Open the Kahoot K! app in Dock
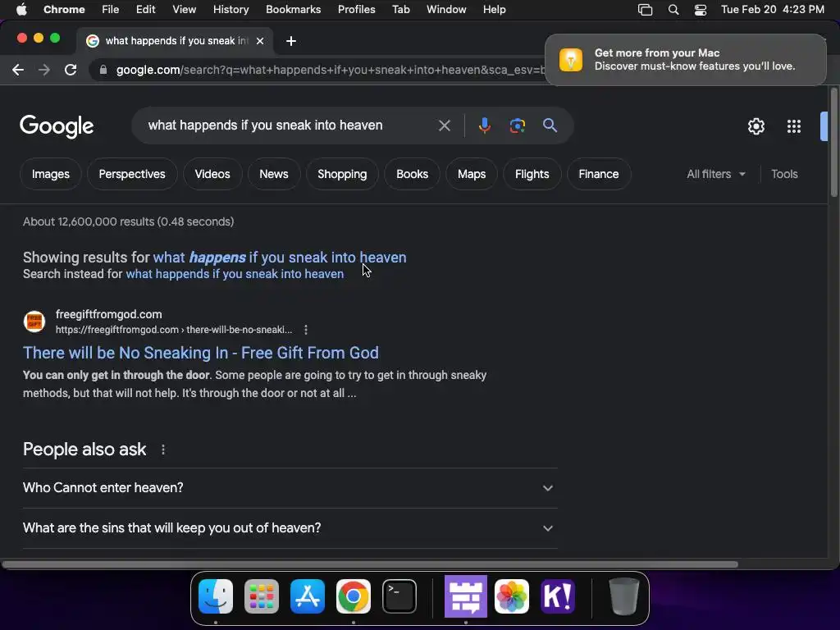Image resolution: width=840 pixels, height=630 pixels. click(558, 596)
